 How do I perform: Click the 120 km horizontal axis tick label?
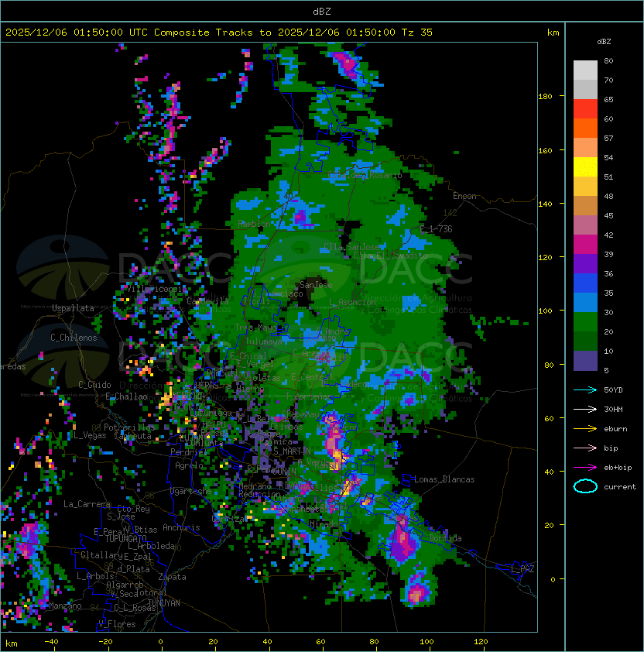(x=481, y=642)
